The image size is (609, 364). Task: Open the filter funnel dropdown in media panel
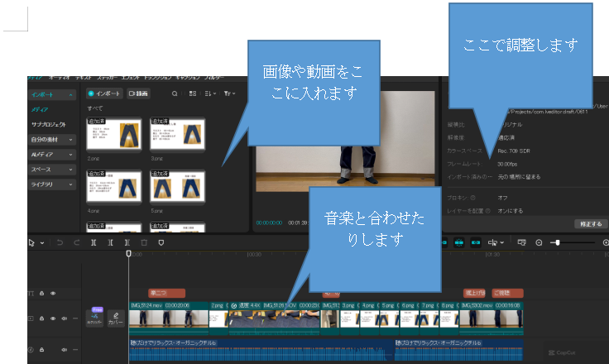point(229,93)
